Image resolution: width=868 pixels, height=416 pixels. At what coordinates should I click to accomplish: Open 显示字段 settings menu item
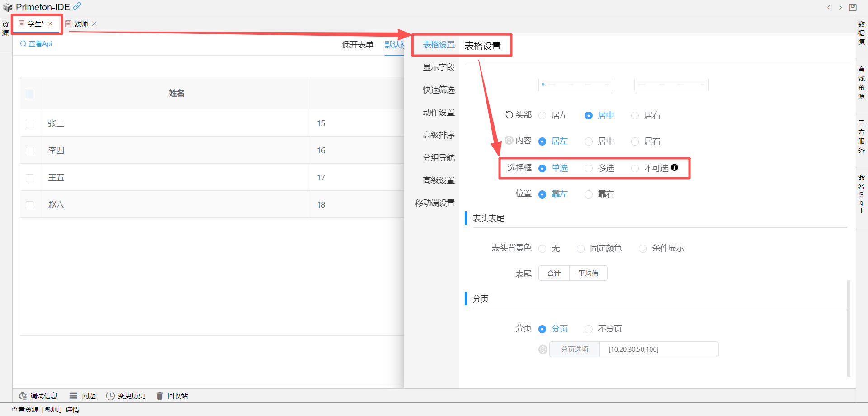coord(439,67)
